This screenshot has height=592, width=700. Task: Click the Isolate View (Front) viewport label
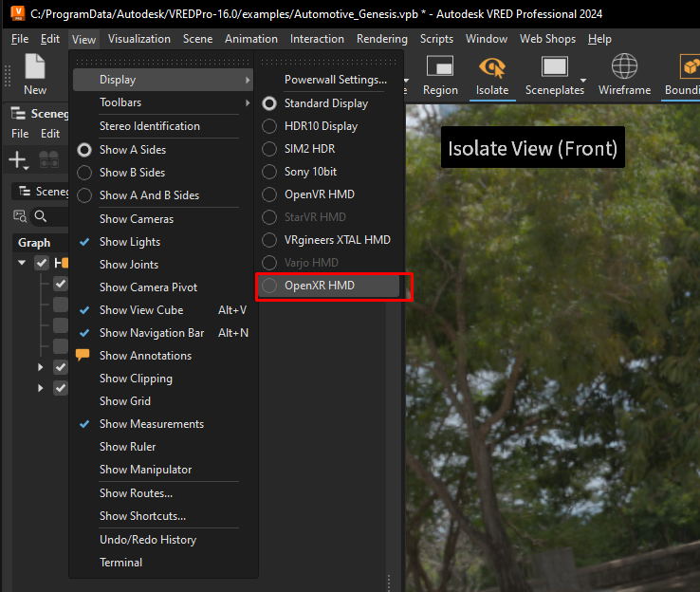coord(532,148)
